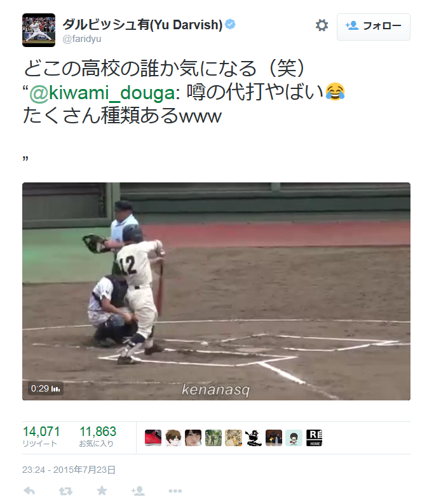This screenshot has width=434, height=504.
Task: Click the favorite star icon
Action: [x=102, y=491]
